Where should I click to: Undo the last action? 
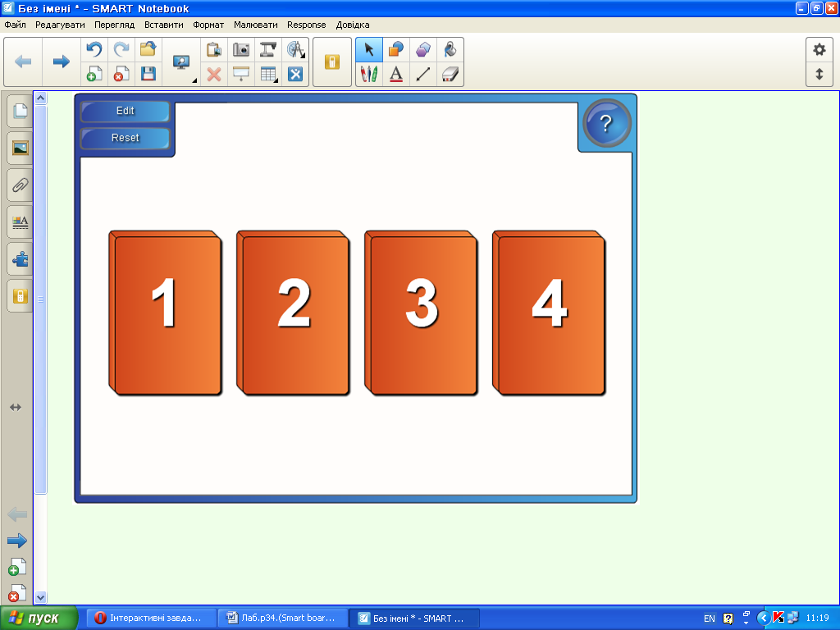pyautogui.click(x=94, y=49)
